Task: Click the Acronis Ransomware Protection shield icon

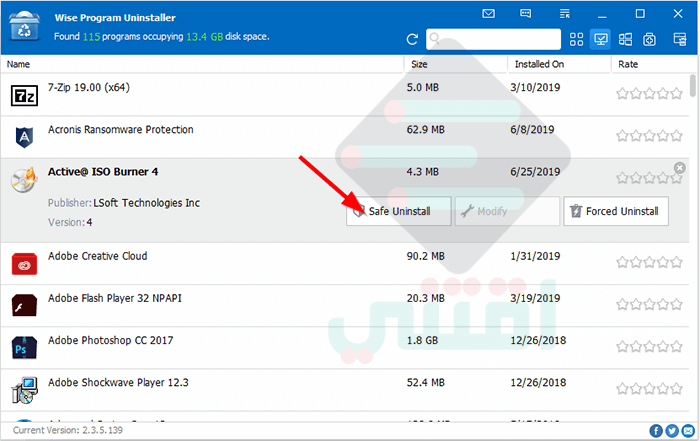Action: pos(24,137)
